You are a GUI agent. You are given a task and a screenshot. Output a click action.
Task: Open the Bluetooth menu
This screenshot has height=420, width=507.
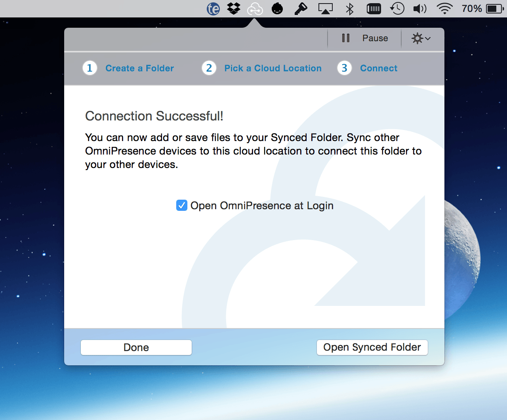click(x=349, y=8)
